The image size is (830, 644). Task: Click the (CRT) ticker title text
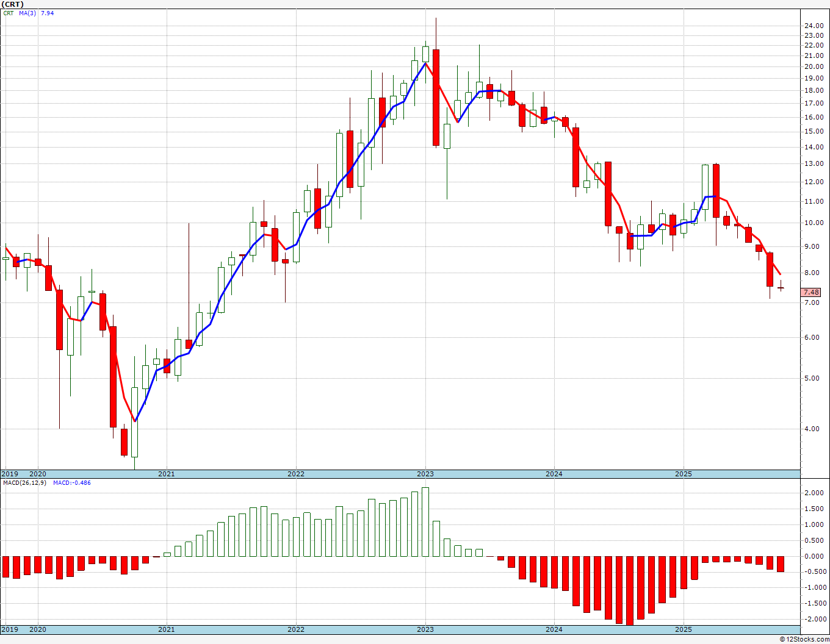(x=13, y=4)
